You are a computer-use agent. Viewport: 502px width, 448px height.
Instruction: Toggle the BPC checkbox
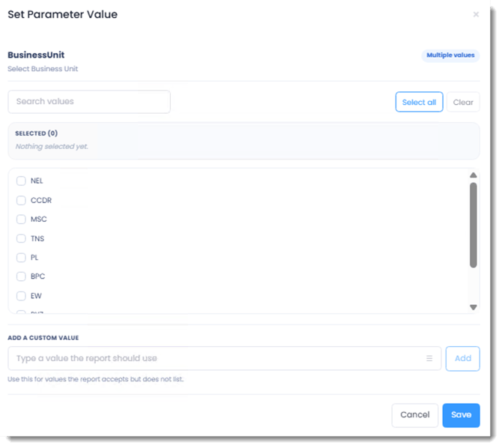coord(21,276)
